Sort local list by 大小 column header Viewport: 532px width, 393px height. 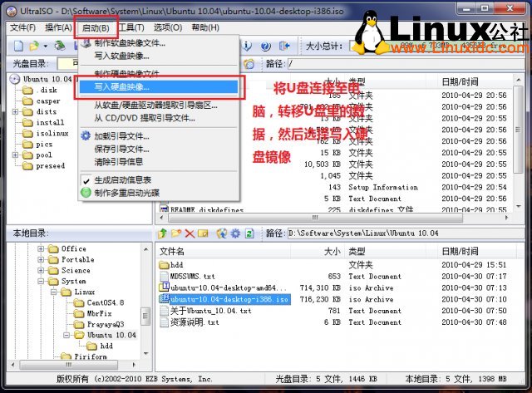coord(316,251)
